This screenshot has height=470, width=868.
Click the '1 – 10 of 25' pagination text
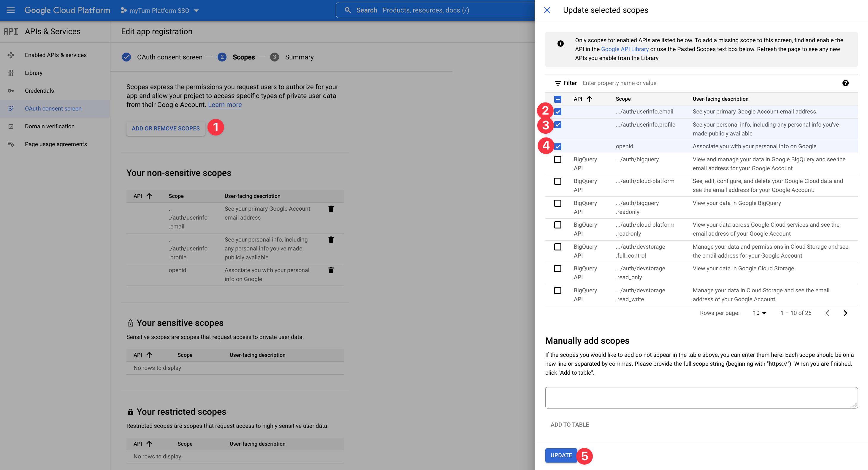(796, 313)
